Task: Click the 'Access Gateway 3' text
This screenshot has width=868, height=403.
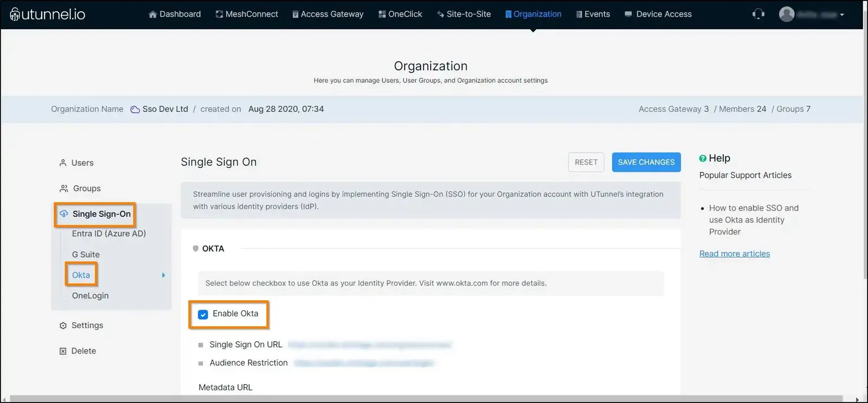Action: point(674,109)
